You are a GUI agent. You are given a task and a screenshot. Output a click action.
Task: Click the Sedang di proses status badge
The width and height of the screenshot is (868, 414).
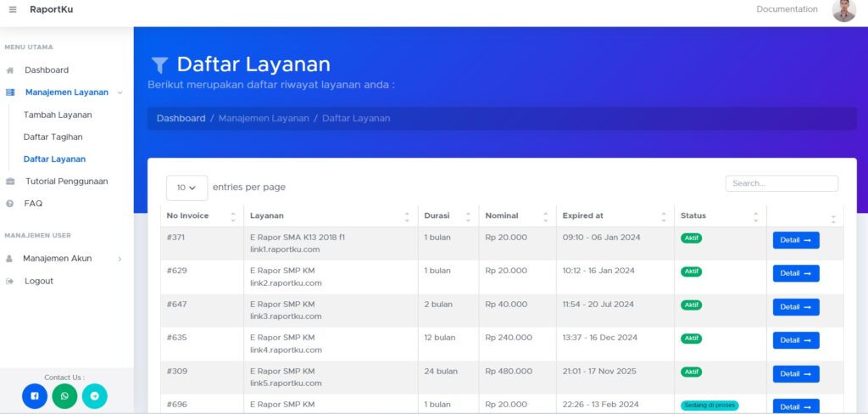pos(709,406)
